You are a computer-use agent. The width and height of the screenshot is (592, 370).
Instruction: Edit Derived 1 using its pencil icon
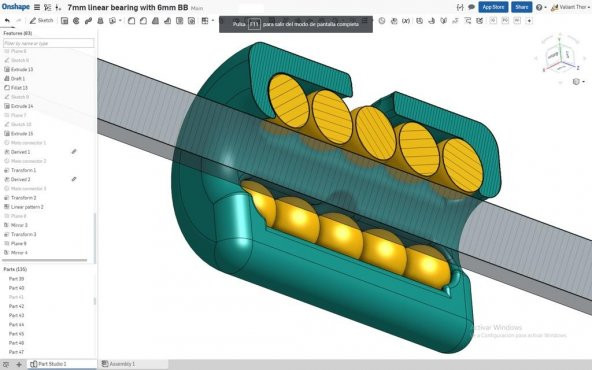(x=74, y=151)
